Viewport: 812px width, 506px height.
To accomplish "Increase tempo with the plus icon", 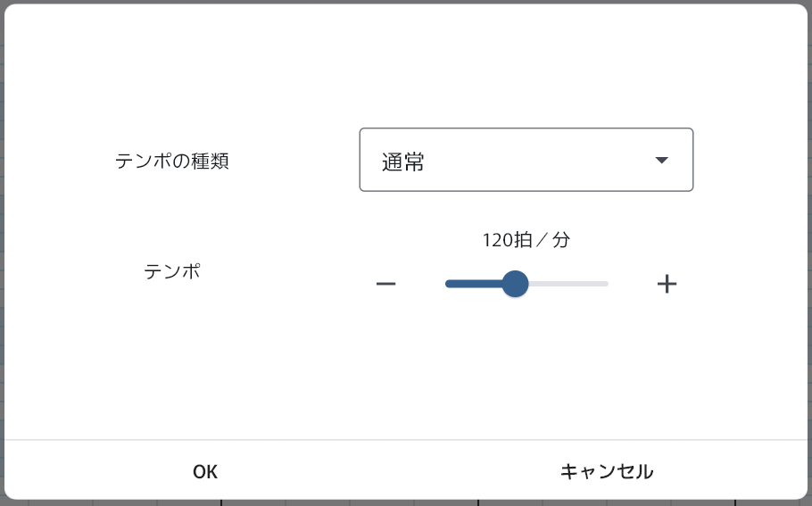I will click(x=667, y=284).
